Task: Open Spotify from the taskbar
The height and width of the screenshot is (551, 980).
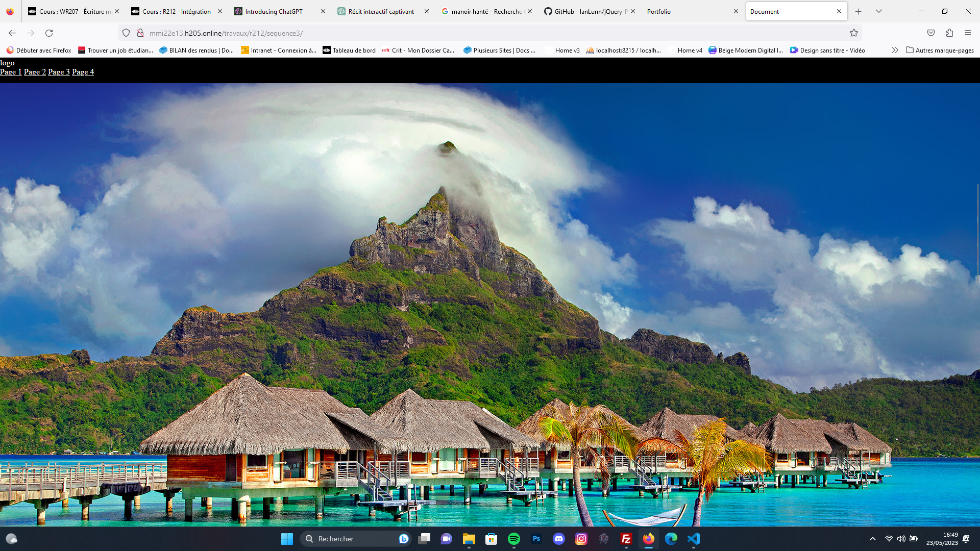Action: pos(514,539)
